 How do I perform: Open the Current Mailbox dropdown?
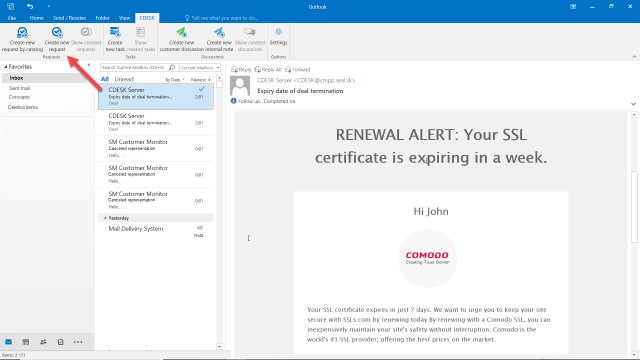click(x=200, y=67)
